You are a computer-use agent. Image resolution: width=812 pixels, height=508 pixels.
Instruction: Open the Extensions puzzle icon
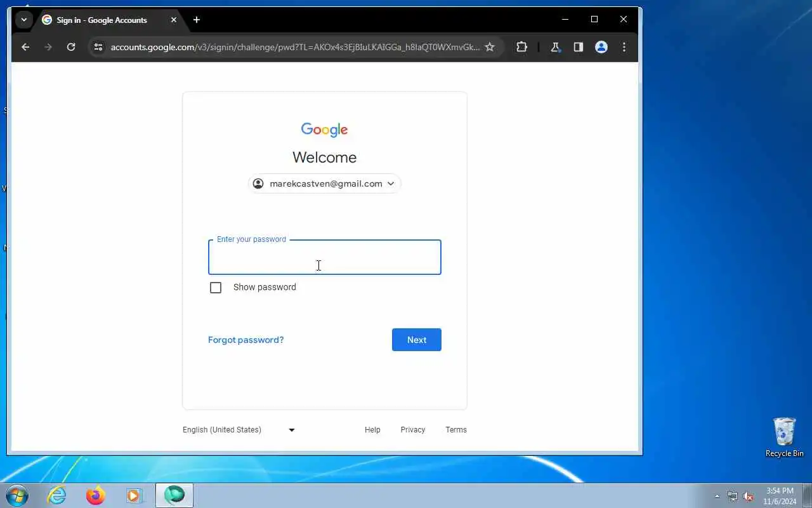[x=521, y=47]
